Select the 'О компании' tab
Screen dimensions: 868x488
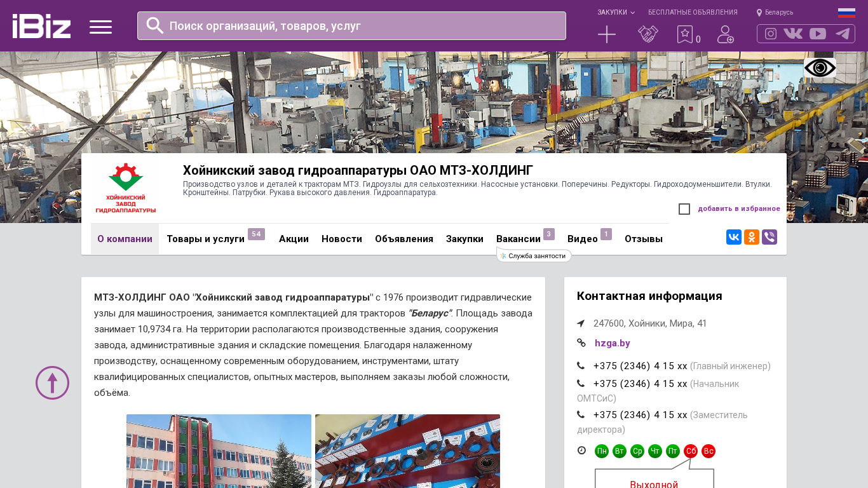click(x=125, y=239)
